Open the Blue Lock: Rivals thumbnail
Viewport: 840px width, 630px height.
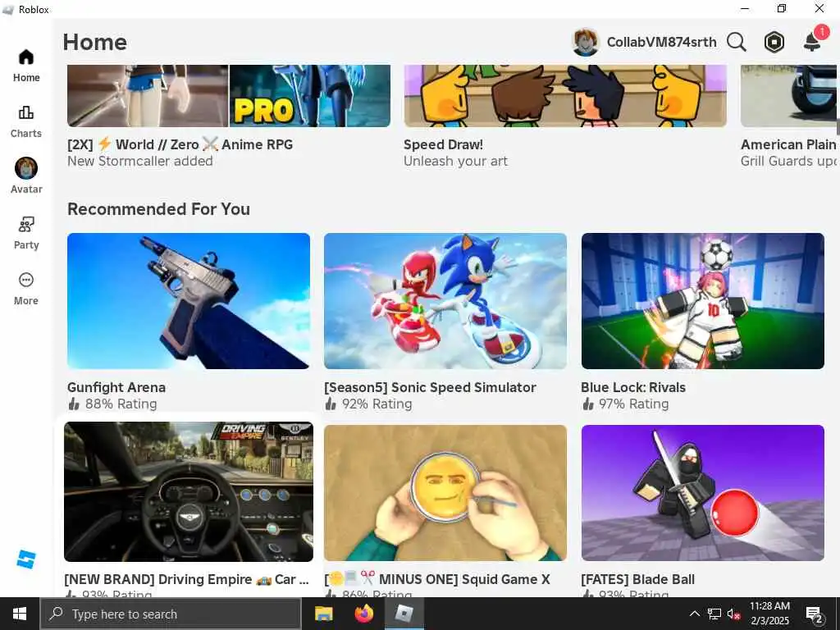702,300
